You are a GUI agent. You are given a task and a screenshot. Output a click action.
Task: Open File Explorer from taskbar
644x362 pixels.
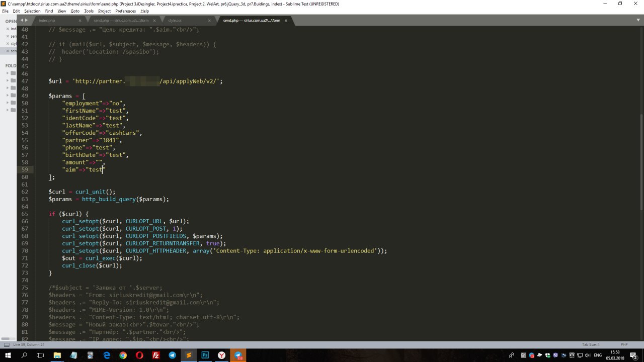[x=57, y=355]
